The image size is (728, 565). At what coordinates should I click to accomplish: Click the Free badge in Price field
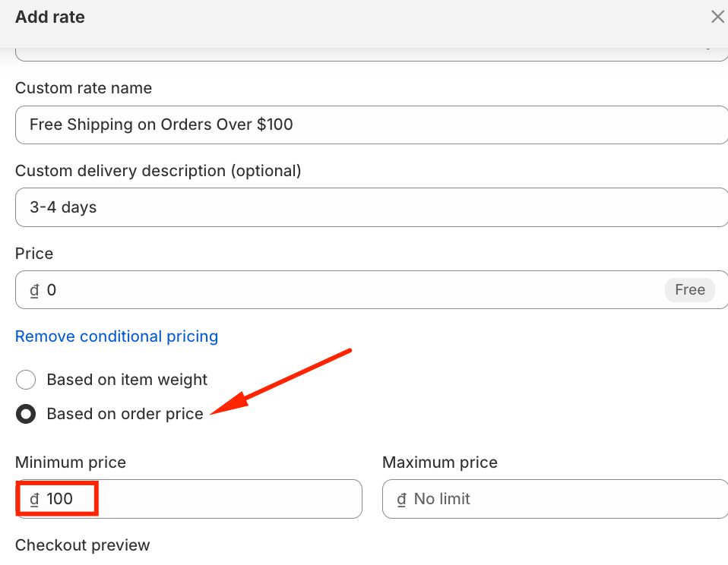click(689, 290)
